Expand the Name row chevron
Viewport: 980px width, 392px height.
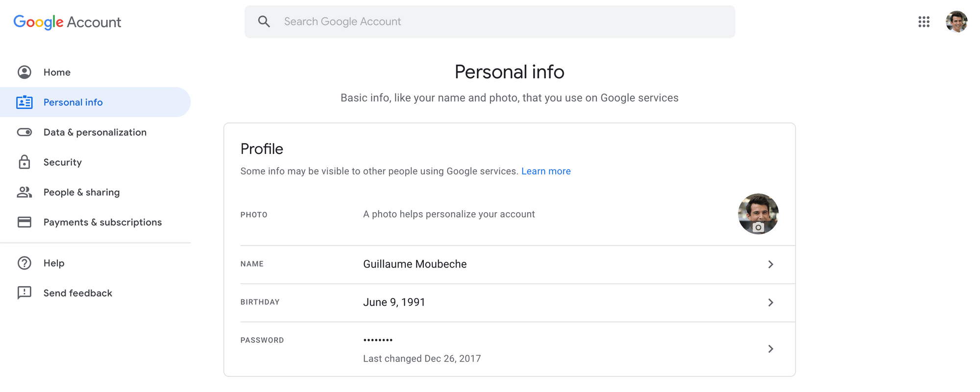point(770,265)
